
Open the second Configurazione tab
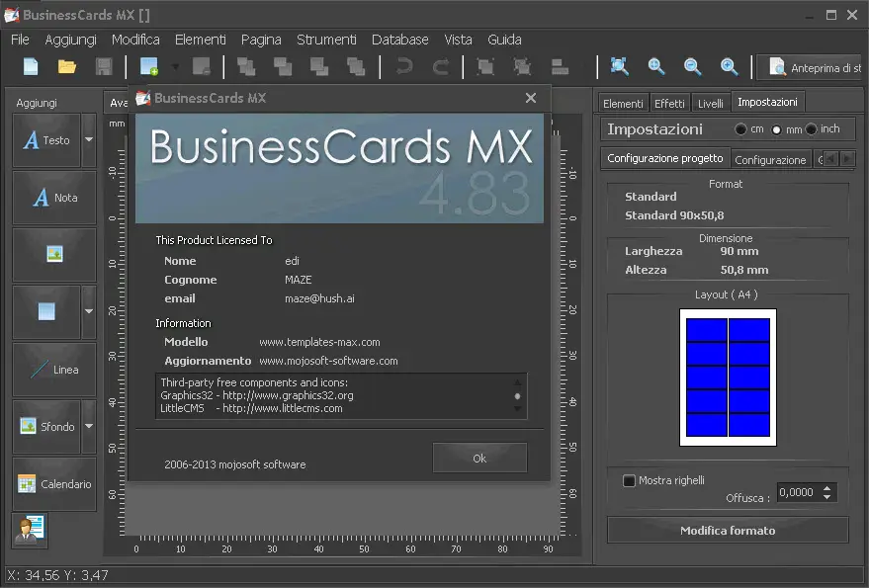(x=770, y=160)
